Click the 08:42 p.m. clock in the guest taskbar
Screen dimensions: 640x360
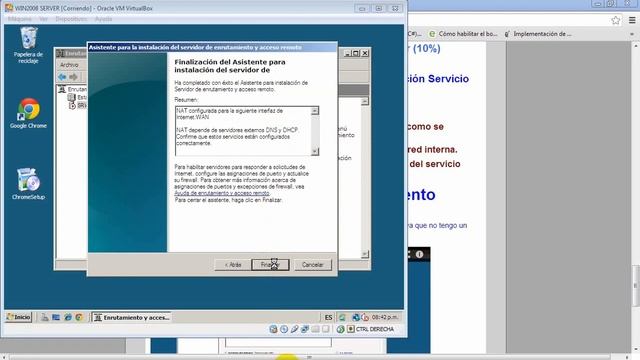tap(384, 317)
